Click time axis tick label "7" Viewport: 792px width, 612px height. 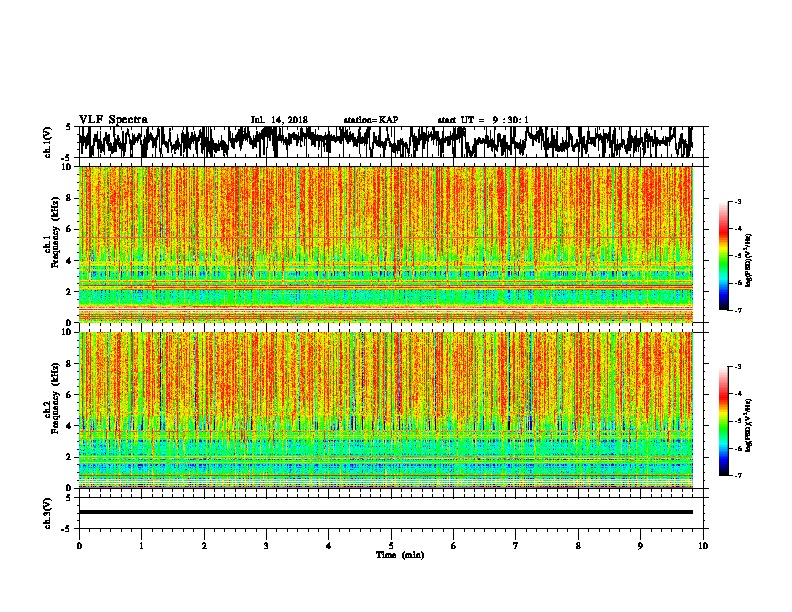516,546
